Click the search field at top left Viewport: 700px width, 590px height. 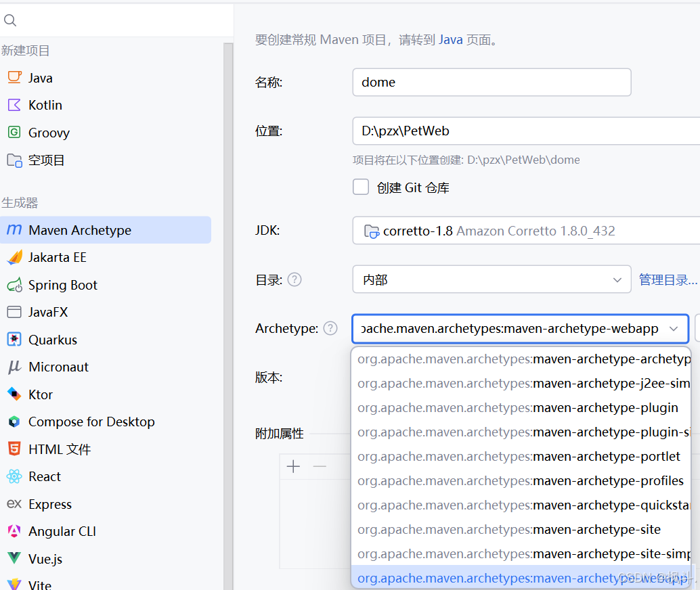pyautogui.click(x=116, y=20)
